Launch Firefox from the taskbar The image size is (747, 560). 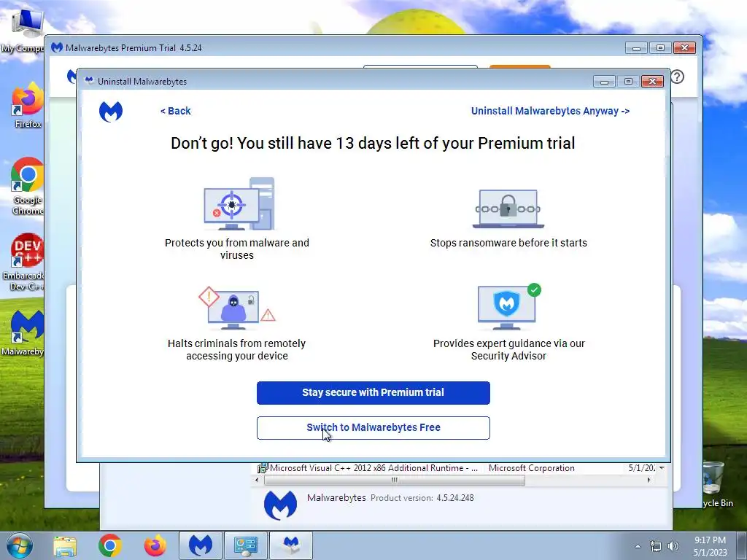tap(155, 545)
